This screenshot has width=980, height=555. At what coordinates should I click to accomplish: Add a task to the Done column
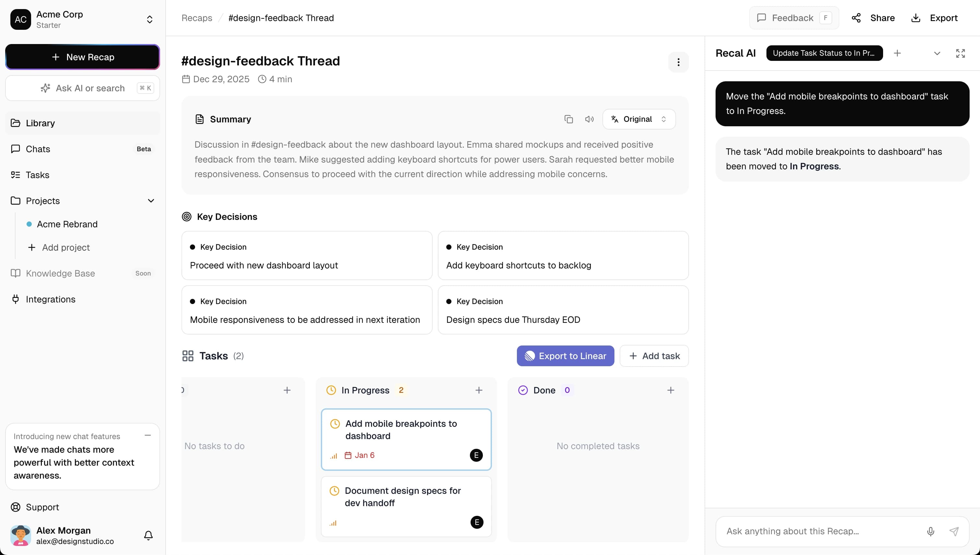[671, 390]
